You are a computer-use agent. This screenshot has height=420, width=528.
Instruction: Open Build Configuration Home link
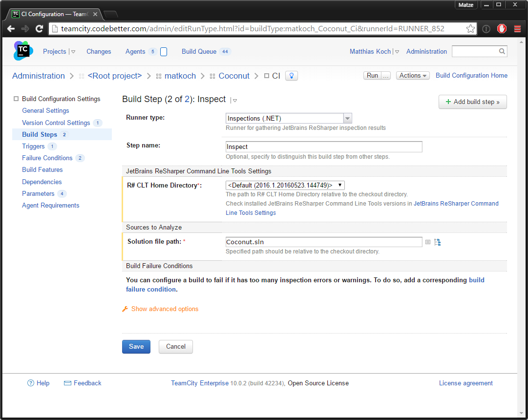pos(471,75)
